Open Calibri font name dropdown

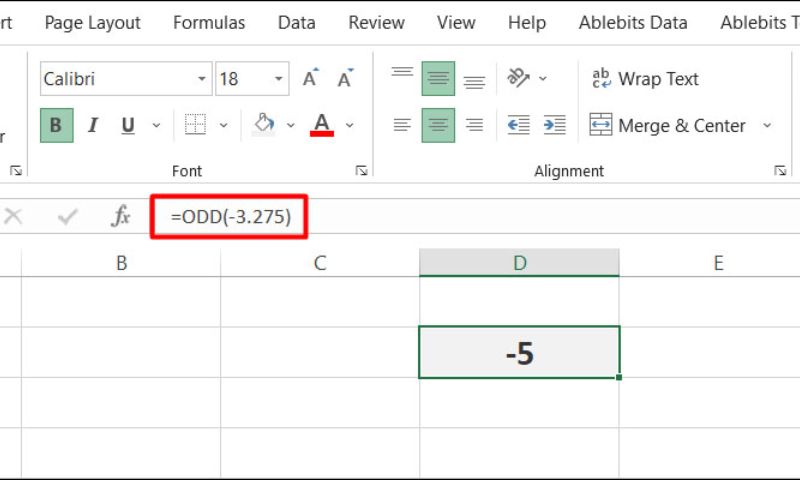[202, 79]
